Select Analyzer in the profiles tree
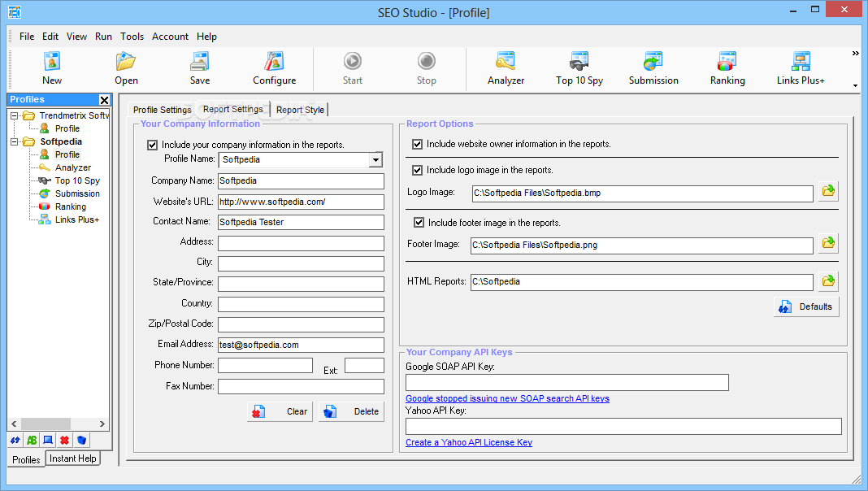Image resolution: width=868 pixels, height=491 pixels. [72, 167]
